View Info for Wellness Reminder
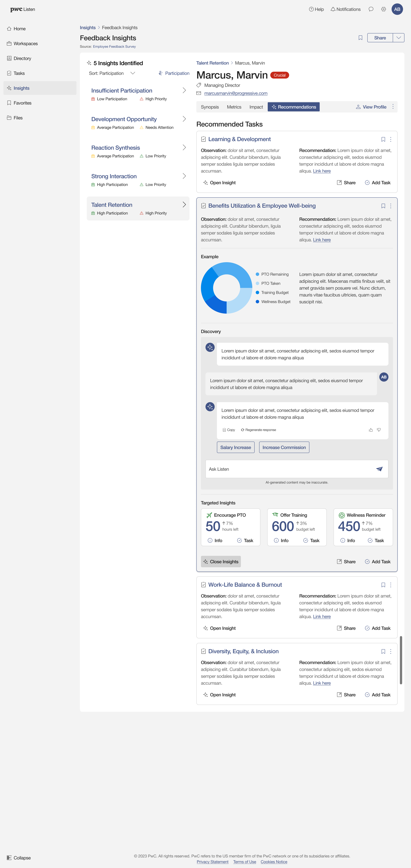This screenshot has width=411, height=868. coord(348,541)
